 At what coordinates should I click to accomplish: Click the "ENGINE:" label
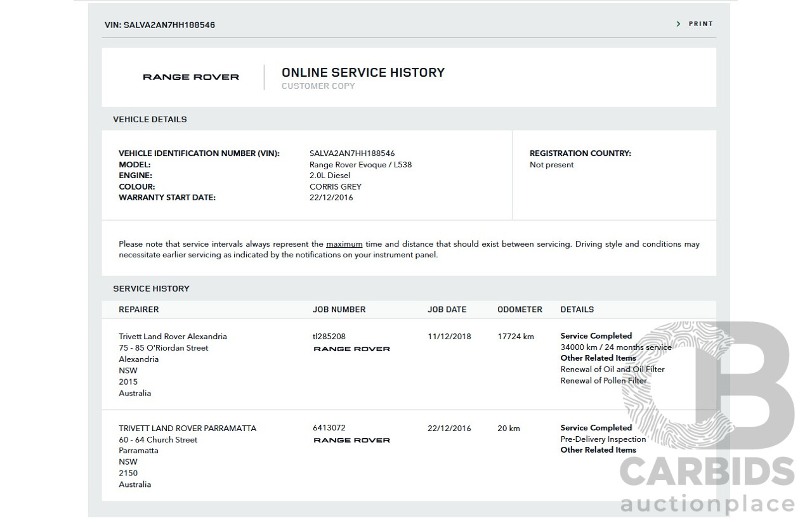[x=135, y=176]
